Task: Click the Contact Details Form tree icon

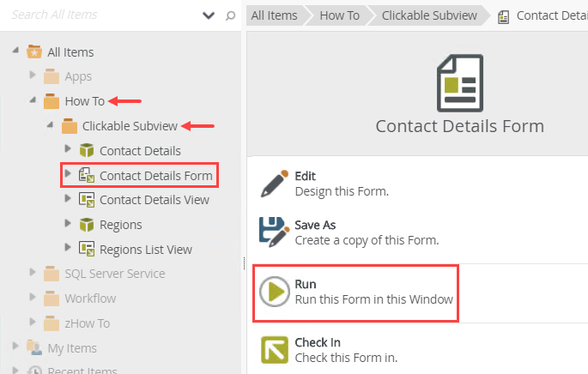Action: (x=86, y=176)
